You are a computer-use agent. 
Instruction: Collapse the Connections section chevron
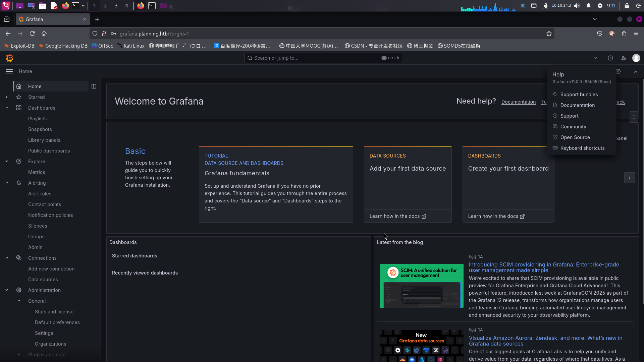tap(7, 258)
